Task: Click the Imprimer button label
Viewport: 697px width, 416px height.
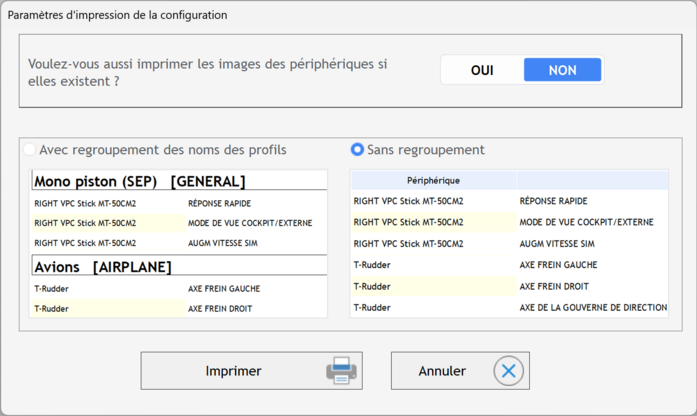Action: click(x=233, y=371)
